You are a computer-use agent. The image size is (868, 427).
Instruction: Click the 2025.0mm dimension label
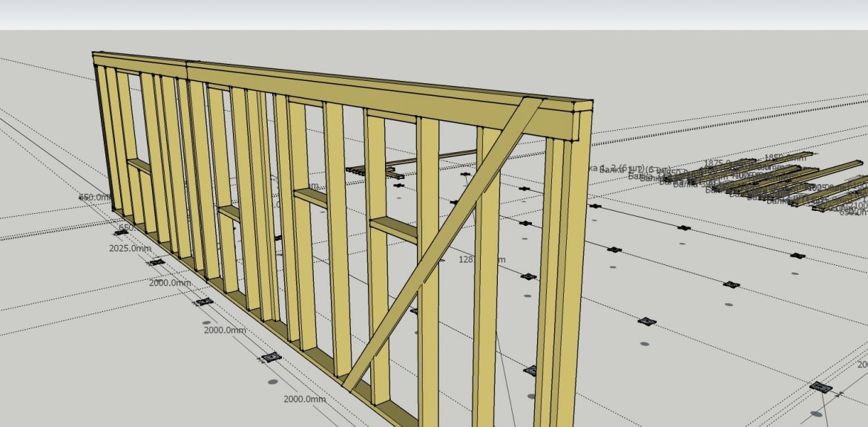[129, 249]
